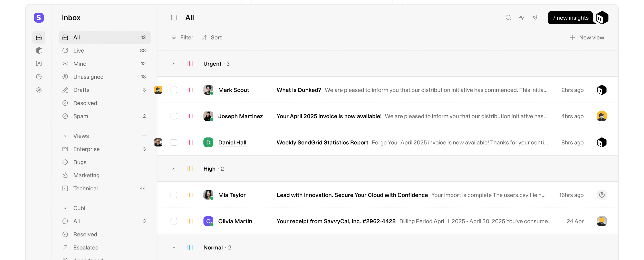Open the reports pie-chart icon in rail
This screenshot has width=644, height=260.
(39, 77)
